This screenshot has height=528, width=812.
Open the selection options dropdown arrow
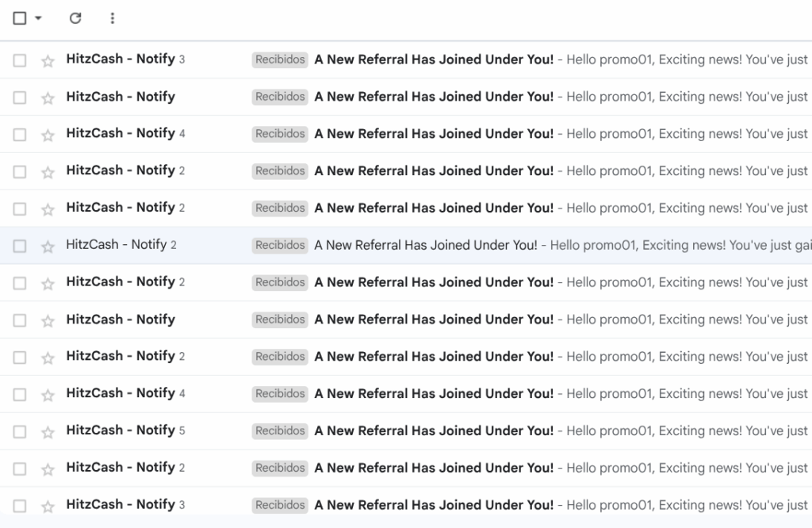(38, 18)
